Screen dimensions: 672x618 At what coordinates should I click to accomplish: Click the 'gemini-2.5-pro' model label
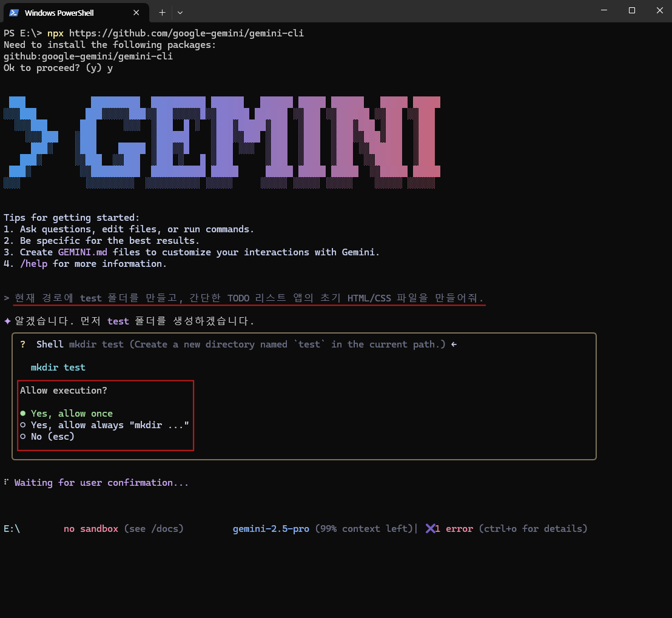click(271, 529)
